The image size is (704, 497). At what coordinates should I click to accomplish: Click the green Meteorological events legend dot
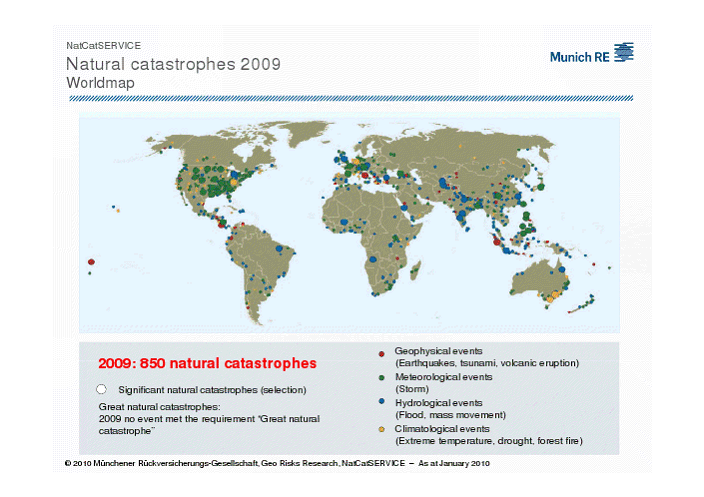click(x=381, y=378)
